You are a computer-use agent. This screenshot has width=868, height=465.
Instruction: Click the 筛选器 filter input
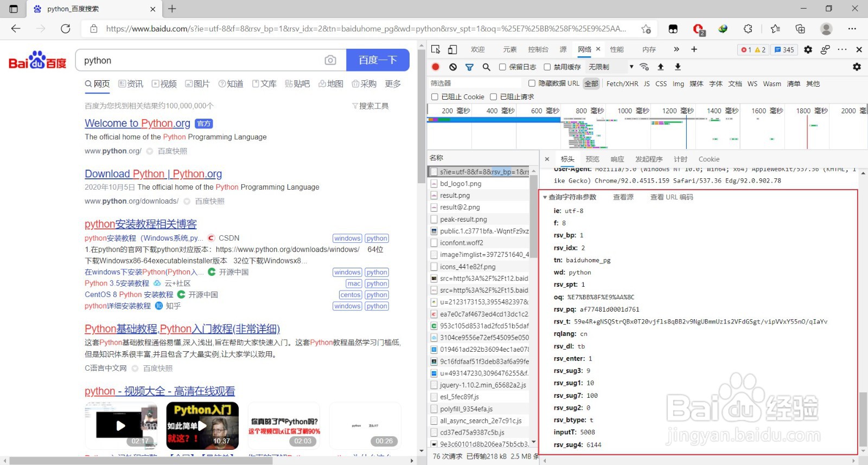tap(476, 83)
